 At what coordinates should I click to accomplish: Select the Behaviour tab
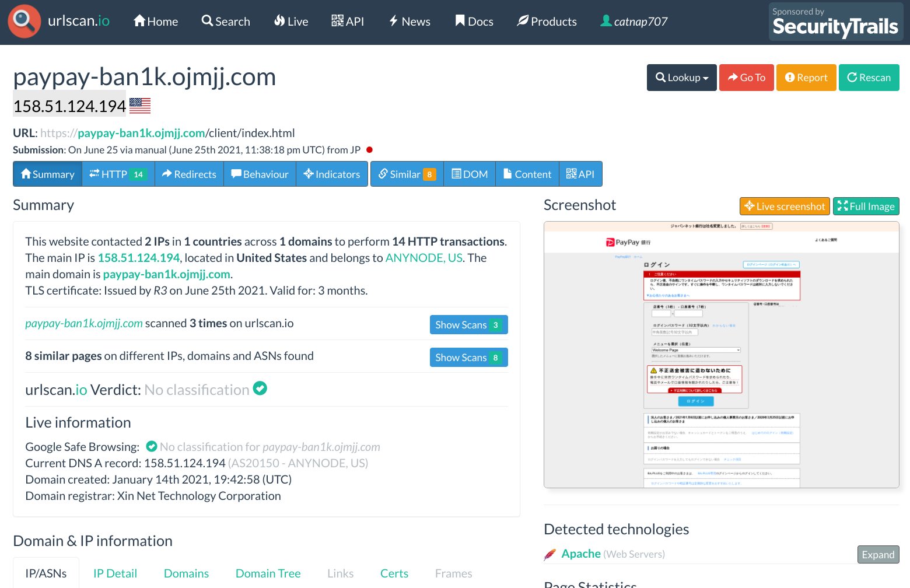tap(260, 174)
